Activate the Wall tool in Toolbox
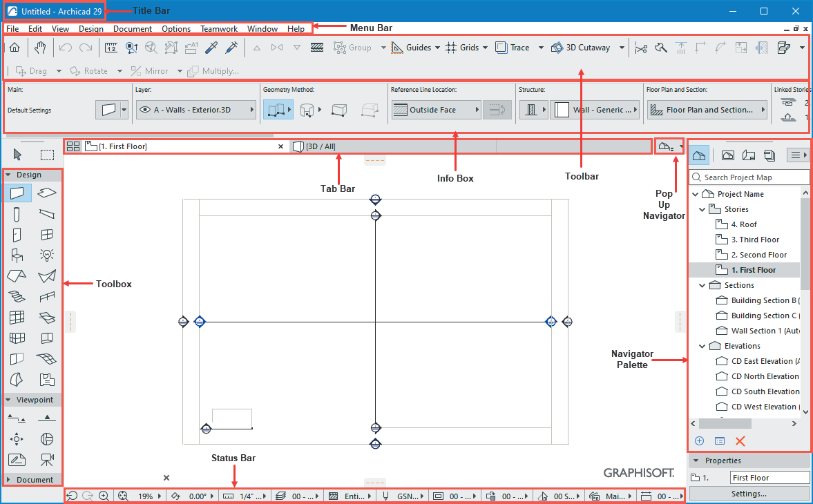Screen dimensions: 813x504 pos(17,193)
